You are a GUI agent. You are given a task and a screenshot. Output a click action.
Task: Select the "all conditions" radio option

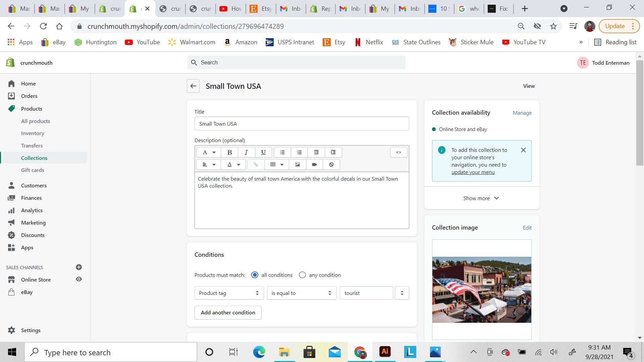coord(255,275)
